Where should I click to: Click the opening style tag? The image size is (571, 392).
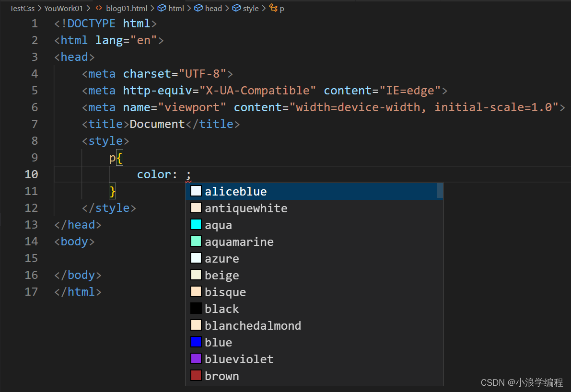105,141
